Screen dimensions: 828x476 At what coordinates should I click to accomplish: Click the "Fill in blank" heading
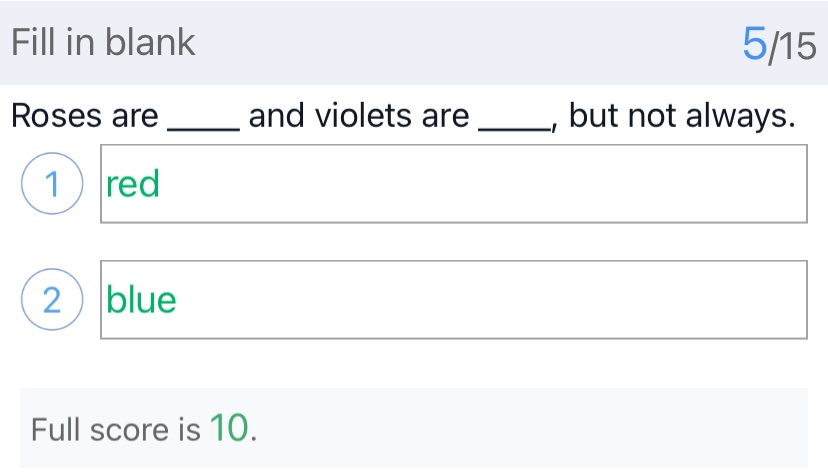point(103,43)
